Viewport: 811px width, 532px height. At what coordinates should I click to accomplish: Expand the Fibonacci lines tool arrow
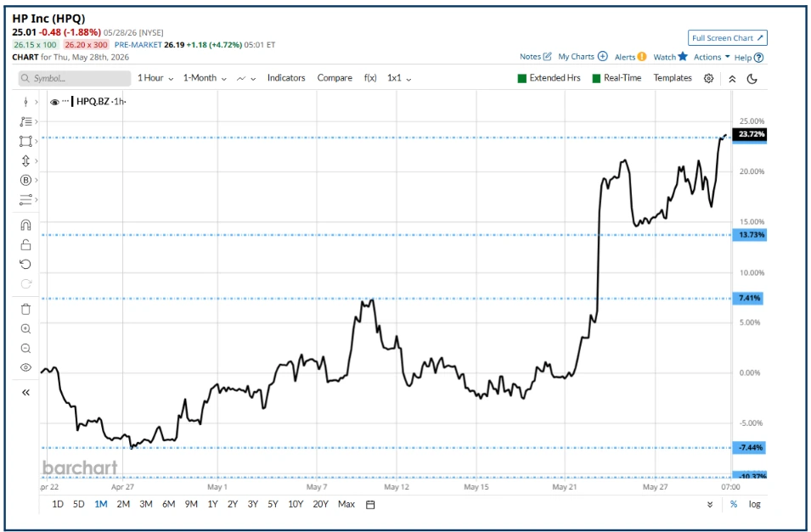(x=37, y=121)
